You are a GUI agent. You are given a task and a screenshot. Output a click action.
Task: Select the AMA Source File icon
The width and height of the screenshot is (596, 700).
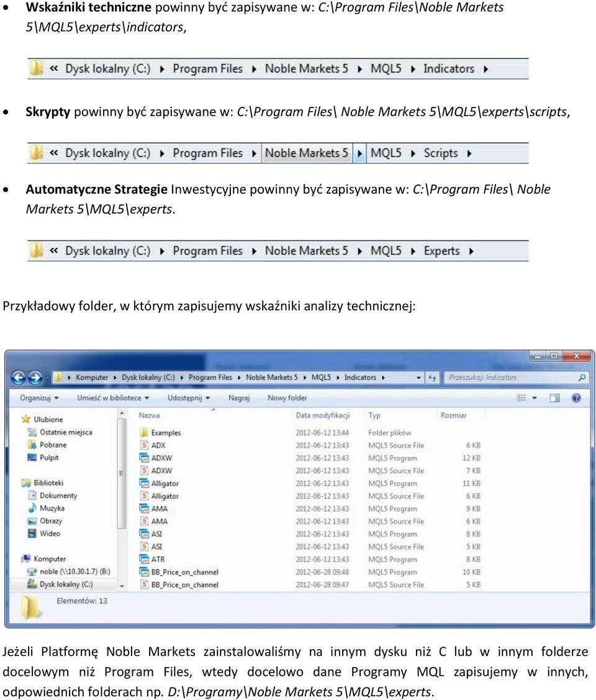click(143, 521)
